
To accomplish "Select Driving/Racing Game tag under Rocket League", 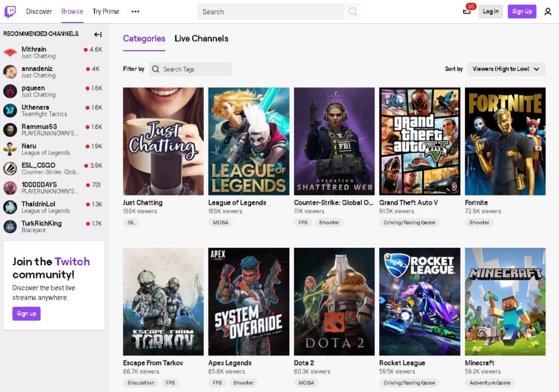I will [x=409, y=383].
